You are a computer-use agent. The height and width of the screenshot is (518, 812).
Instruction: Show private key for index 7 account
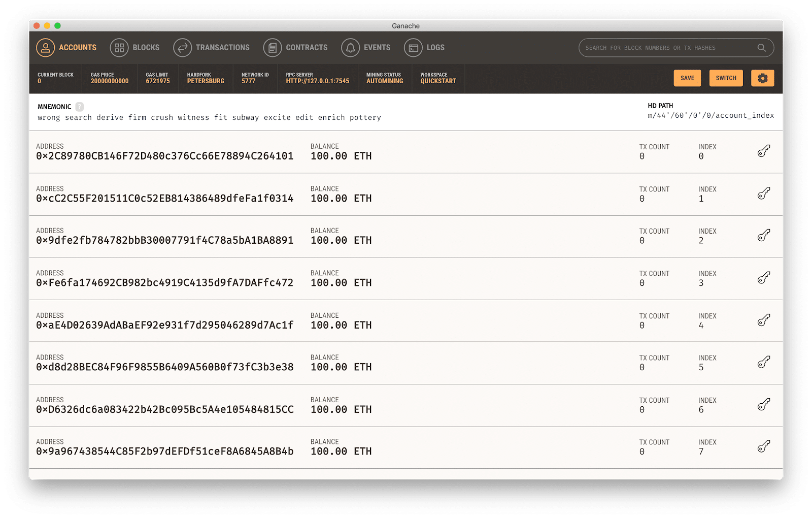[x=764, y=447]
